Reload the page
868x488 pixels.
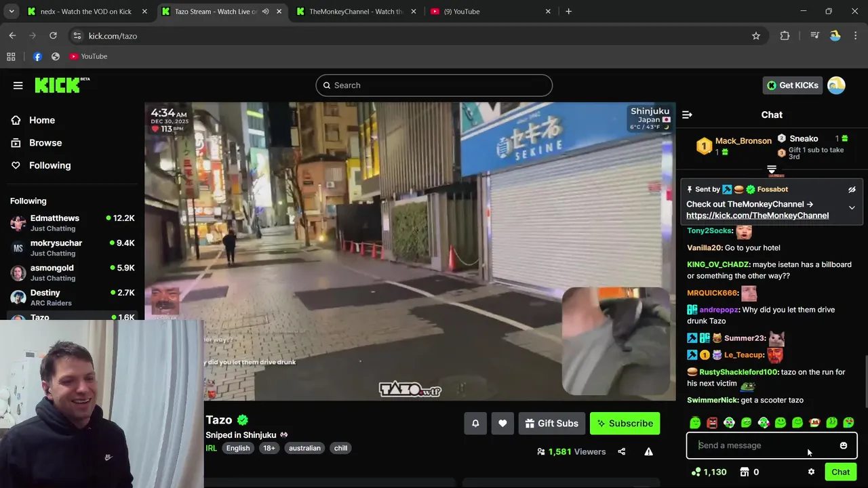53,36
